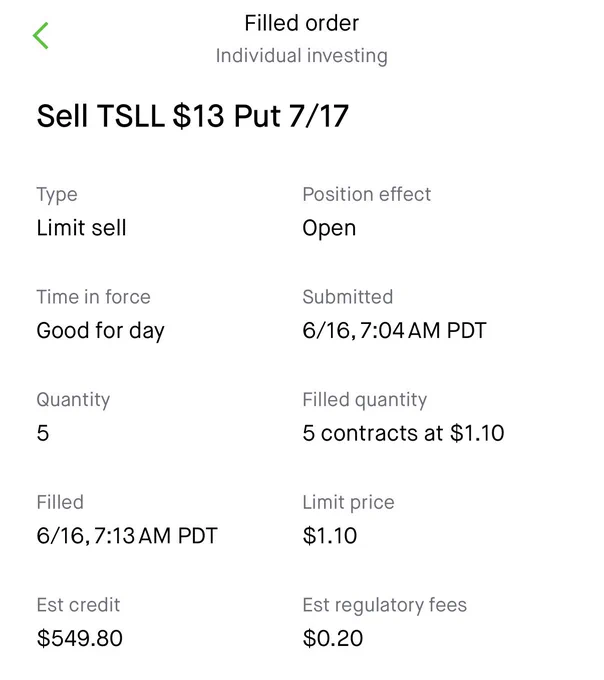Tap the Individual investing subtitle

[x=302, y=56]
